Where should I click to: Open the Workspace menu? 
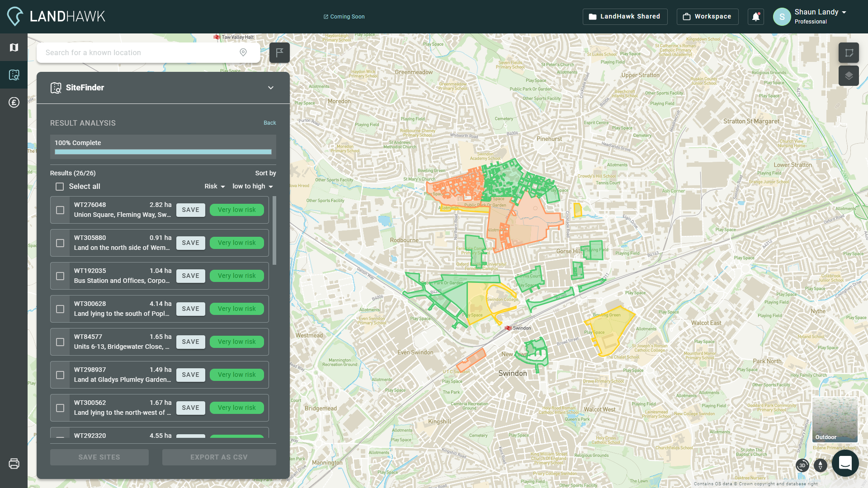tap(708, 17)
